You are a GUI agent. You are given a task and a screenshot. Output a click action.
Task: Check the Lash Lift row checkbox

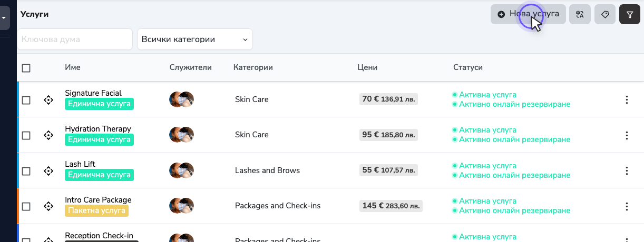point(26,171)
